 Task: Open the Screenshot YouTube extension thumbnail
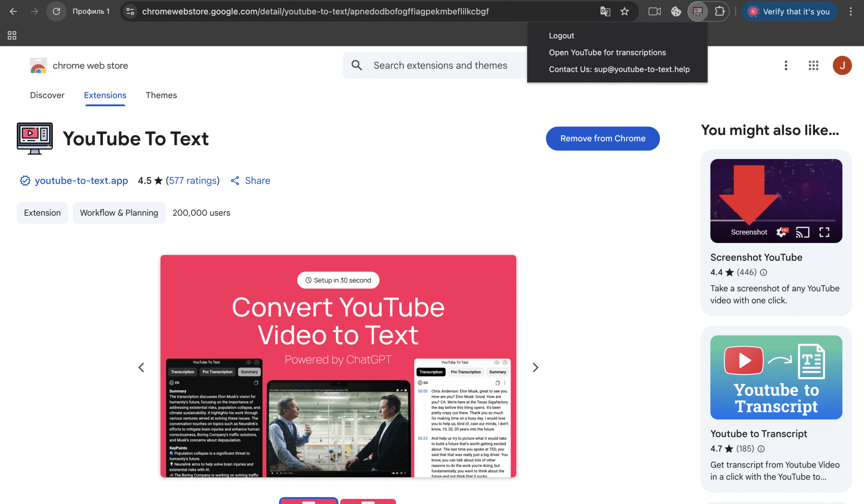click(776, 201)
